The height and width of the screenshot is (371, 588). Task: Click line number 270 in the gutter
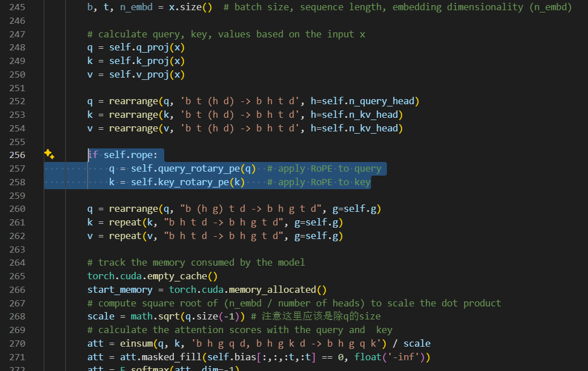pyautogui.click(x=17, y=344)
